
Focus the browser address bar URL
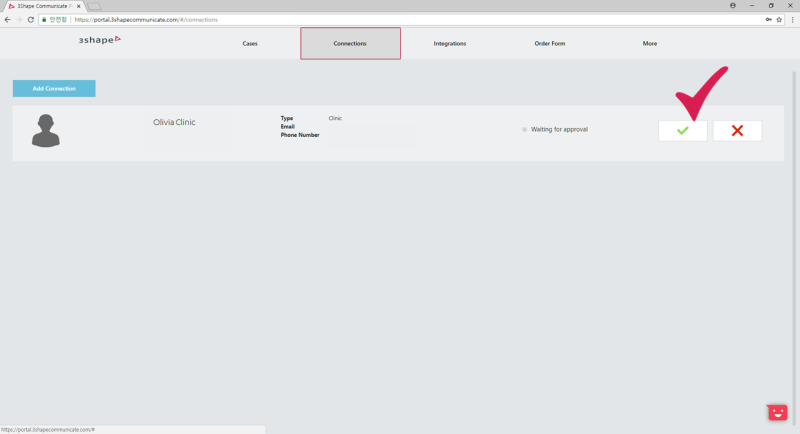(x=146, y=19)
